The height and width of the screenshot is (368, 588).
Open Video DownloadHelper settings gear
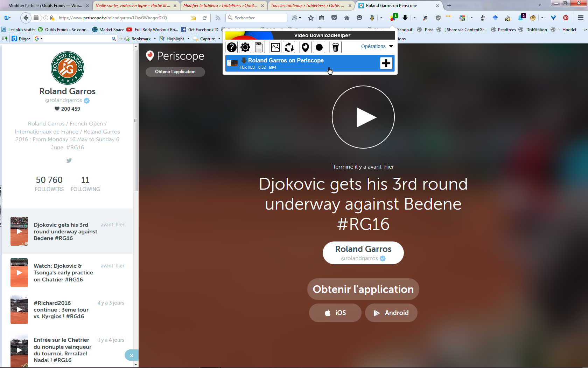point(245,47)
